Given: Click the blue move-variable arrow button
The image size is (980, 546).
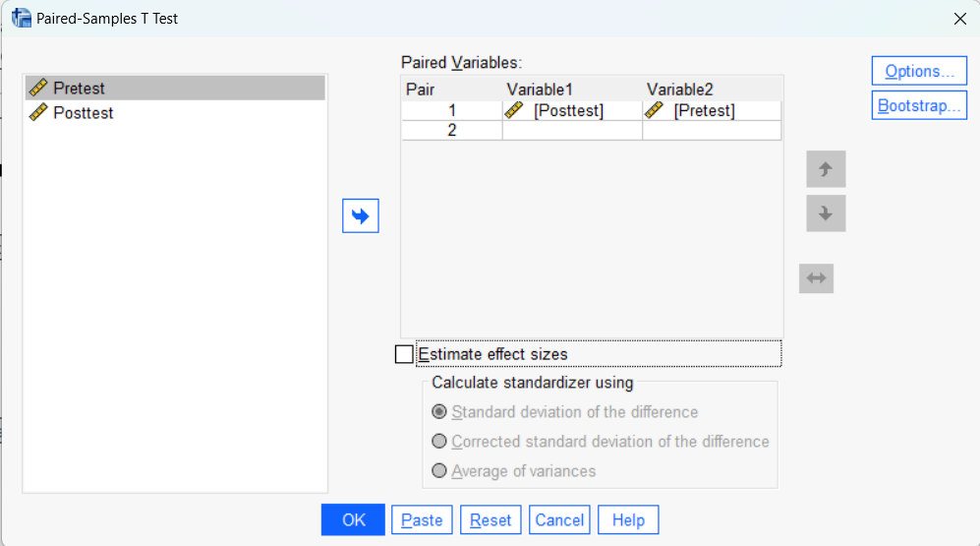Looking at the screenshot, I should [x=361, y=216].
